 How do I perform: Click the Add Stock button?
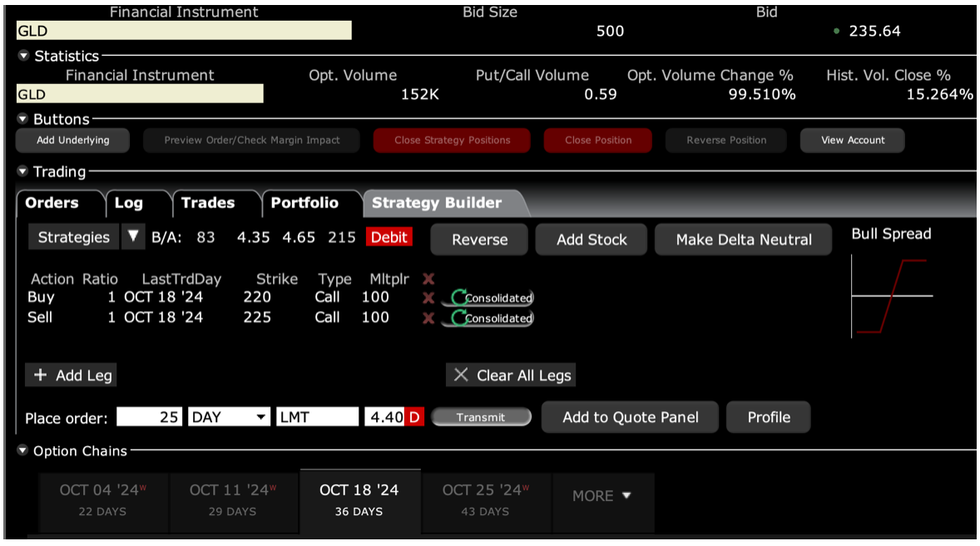pos(591,240)
